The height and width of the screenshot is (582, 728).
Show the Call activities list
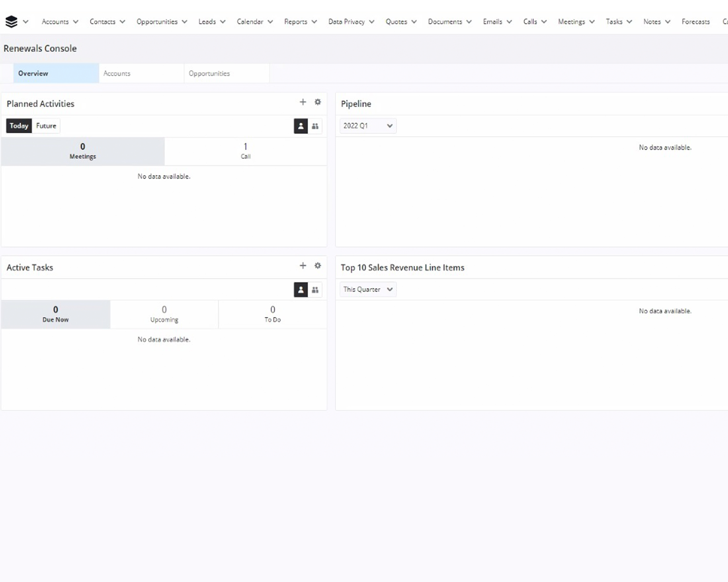(x=246, y=151)
